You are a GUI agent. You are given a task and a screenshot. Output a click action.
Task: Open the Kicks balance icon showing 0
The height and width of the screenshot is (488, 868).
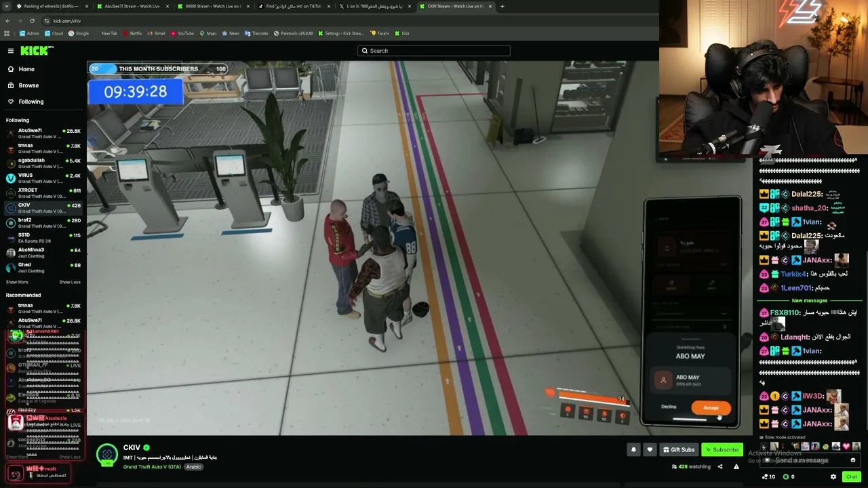point(789,476)
